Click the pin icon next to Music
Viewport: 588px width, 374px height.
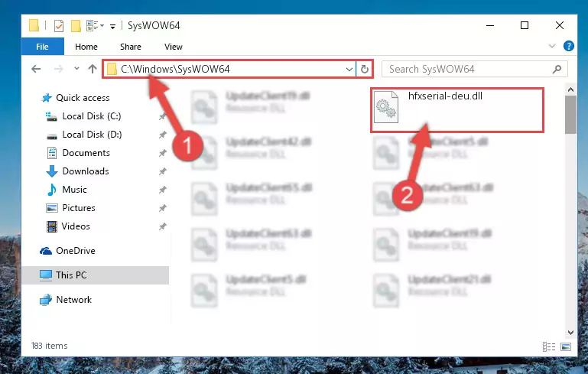pyautogui.click(x=162, y=190)
